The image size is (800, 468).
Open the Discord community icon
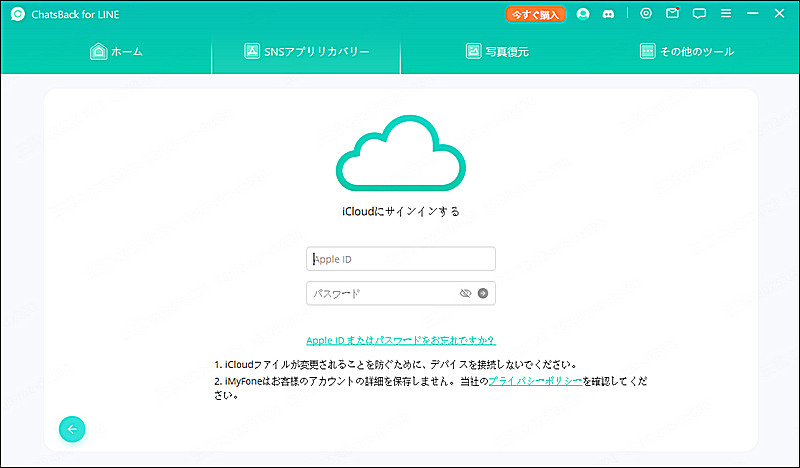pyautogui.click(x=608, y=14)
